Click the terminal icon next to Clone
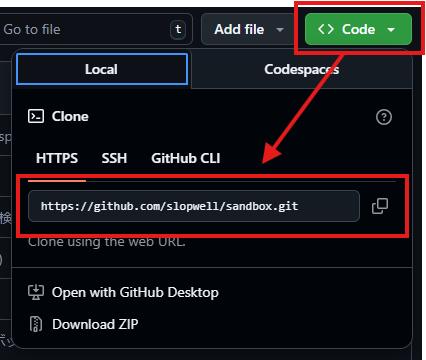 (x=36, y=116)
